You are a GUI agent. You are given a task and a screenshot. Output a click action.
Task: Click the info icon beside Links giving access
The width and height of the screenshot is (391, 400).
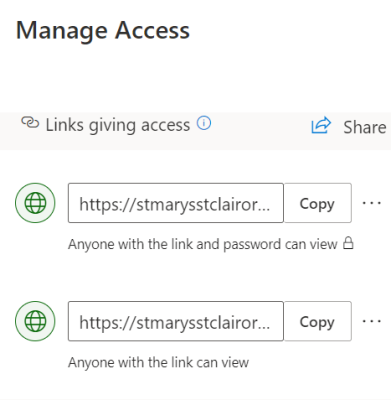[x=204, y=123]
